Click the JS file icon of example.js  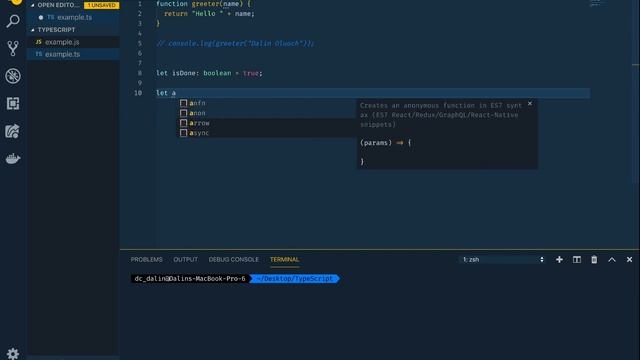pyautogui.click(x=38, y=42)
